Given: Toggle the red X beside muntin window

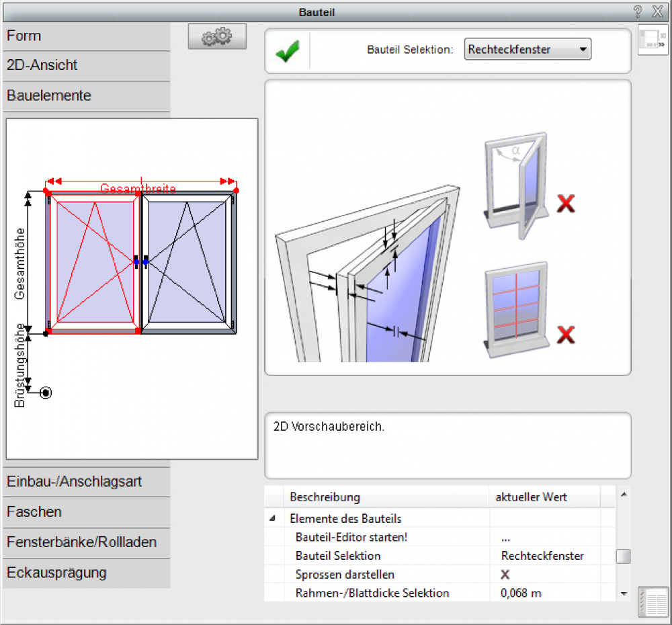Looking at the screenshot, I should coord(566,333).
